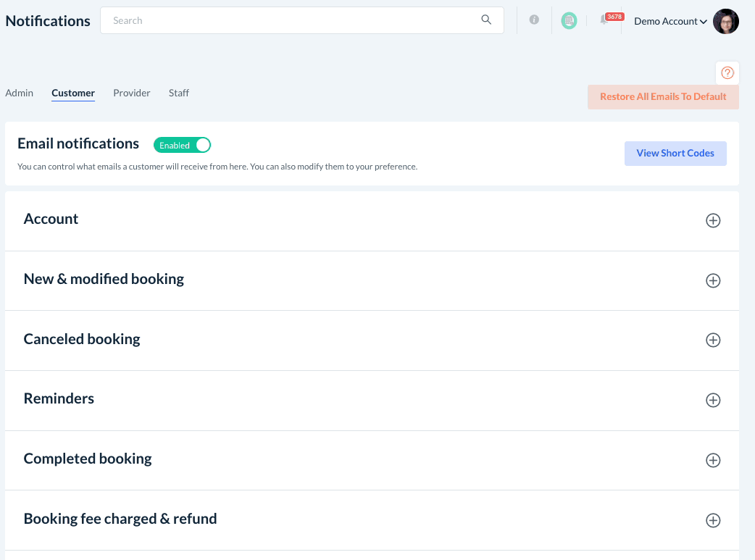The image size is (755, 560).
Task: Click the user profile avatar
Action: coord(725,21)
